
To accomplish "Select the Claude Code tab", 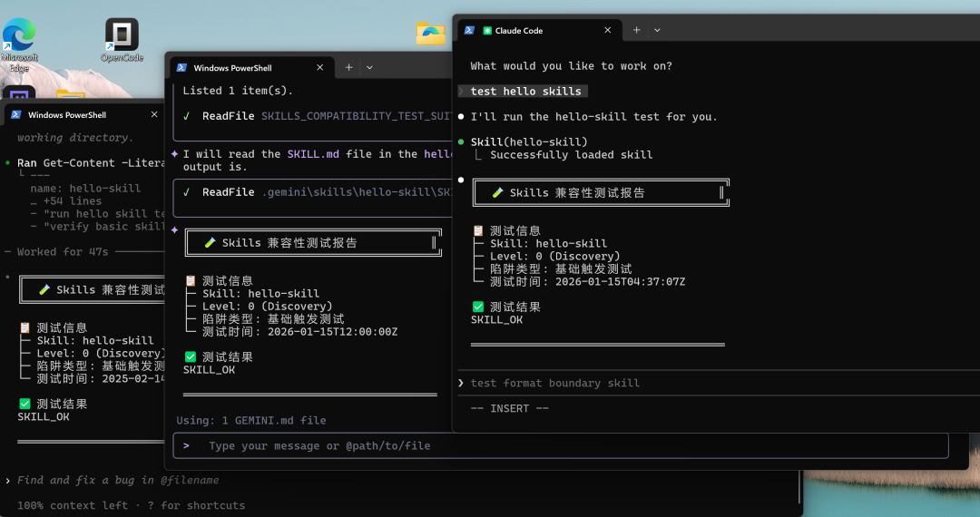I will coord(540,30).
